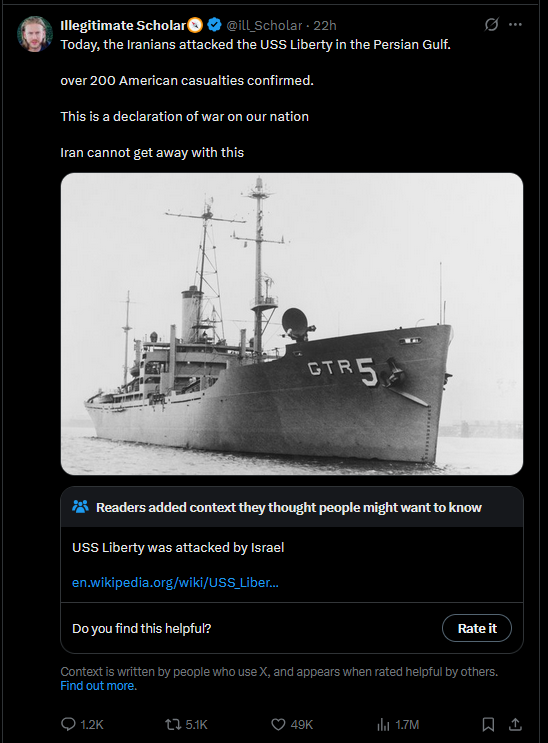Click the @ill_Scholar handle

point(264,25)
